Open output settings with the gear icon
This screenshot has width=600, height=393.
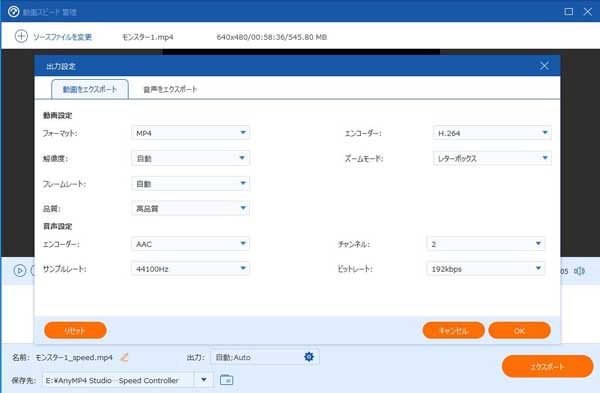(309, 357)
